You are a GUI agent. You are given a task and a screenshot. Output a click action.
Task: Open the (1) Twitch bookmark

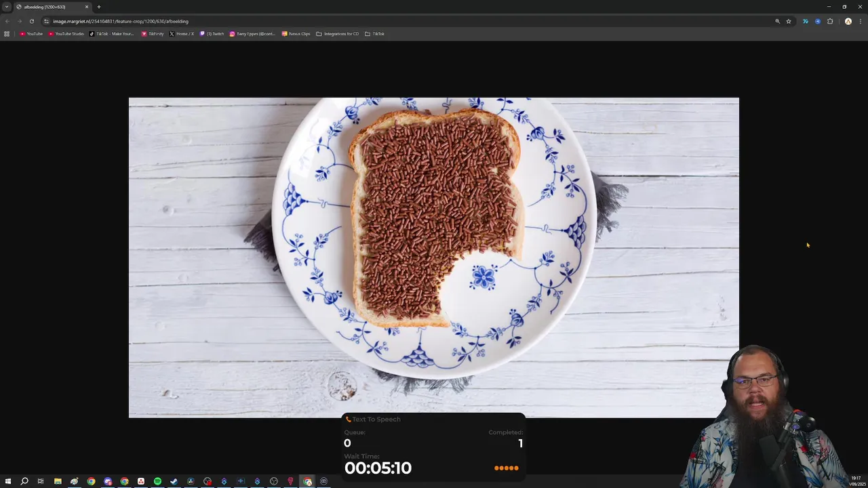click(x=212, y=34)
